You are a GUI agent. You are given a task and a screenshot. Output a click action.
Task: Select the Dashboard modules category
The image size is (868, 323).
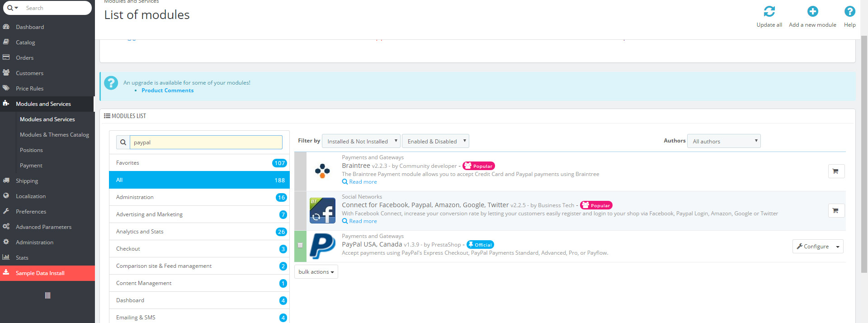pyautogui.click(x=199, y=300)
